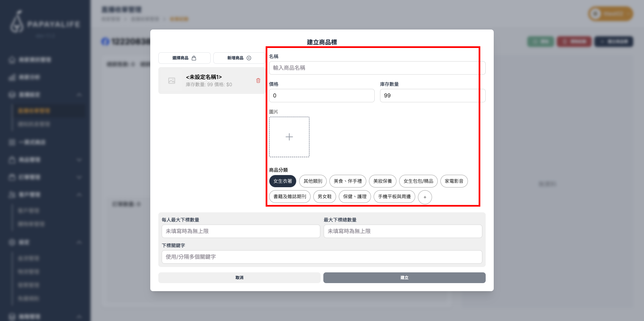644x321 pixels.
Task: Select the 其他類別 category chip
Action: pos(313,181)
